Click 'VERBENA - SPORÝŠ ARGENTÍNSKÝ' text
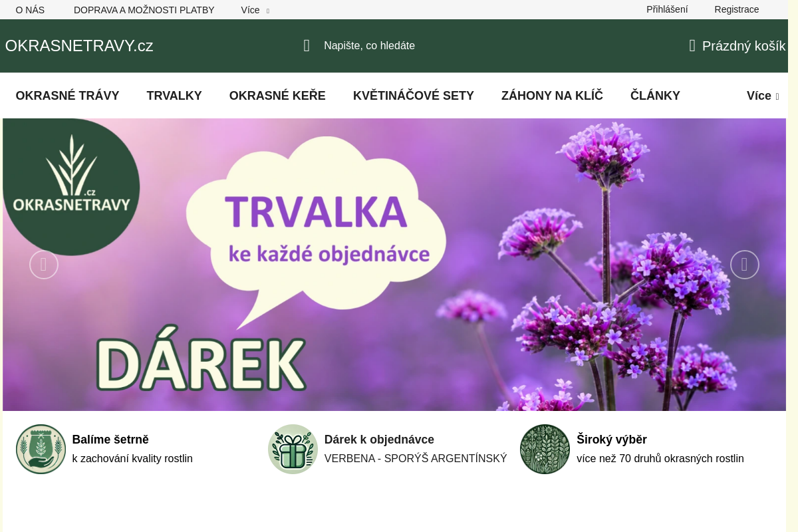This screenshot has height=532, width=798. point(416,459)
